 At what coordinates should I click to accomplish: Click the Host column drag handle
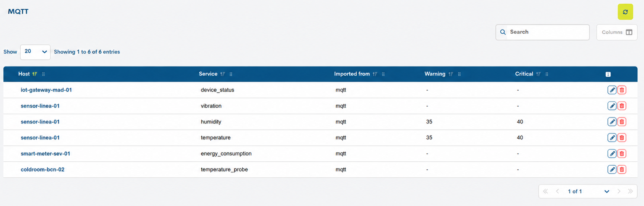(43, 74)
